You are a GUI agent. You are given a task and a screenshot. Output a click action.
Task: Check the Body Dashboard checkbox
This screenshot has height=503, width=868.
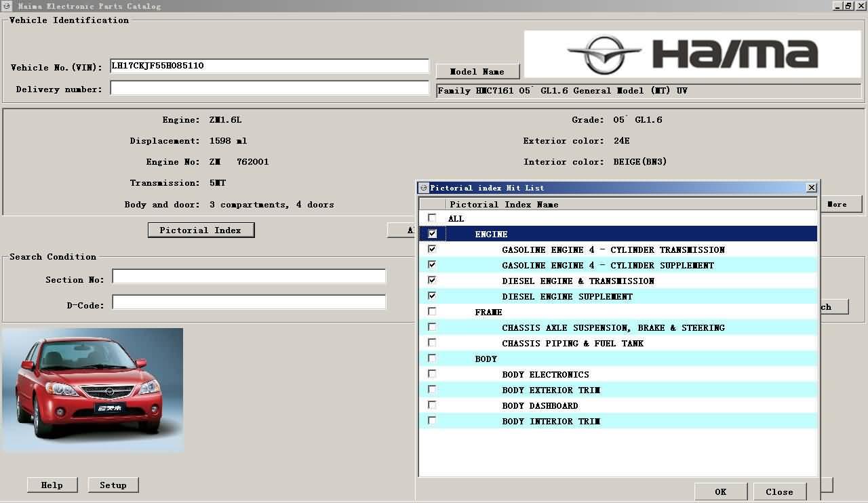coord(432,405)
